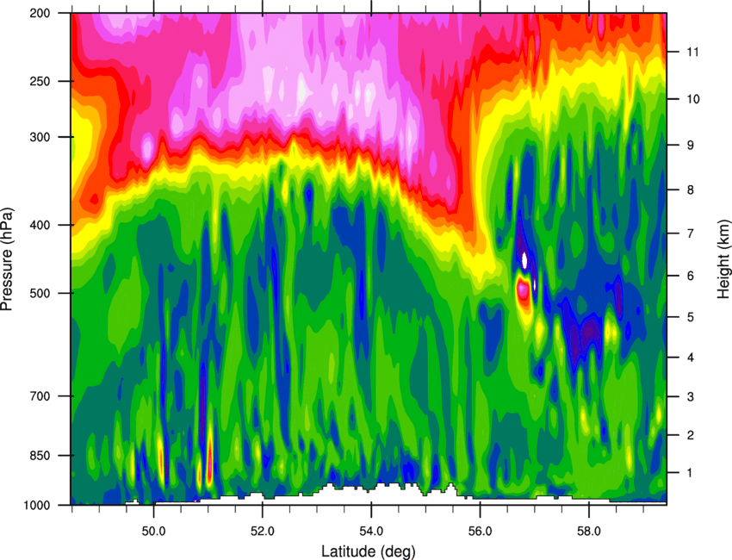Click the 6 km height tick label

690,276
